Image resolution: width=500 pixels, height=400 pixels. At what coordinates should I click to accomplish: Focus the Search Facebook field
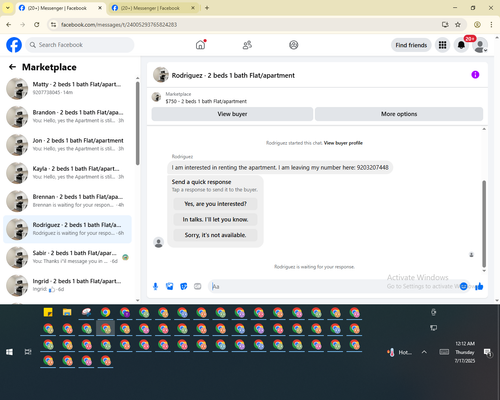[80, 45]
